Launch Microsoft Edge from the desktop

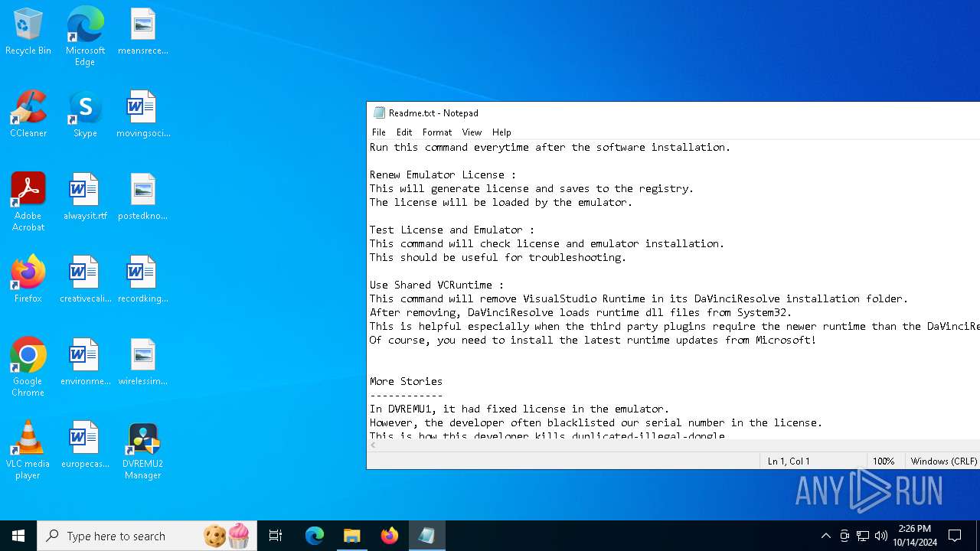click(85, 37)
